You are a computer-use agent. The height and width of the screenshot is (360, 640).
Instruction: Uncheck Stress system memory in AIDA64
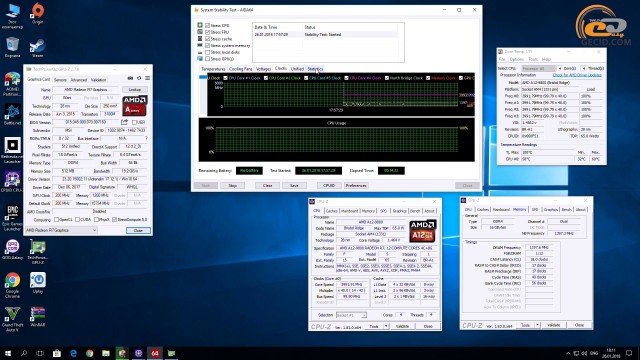coord(207,45)
